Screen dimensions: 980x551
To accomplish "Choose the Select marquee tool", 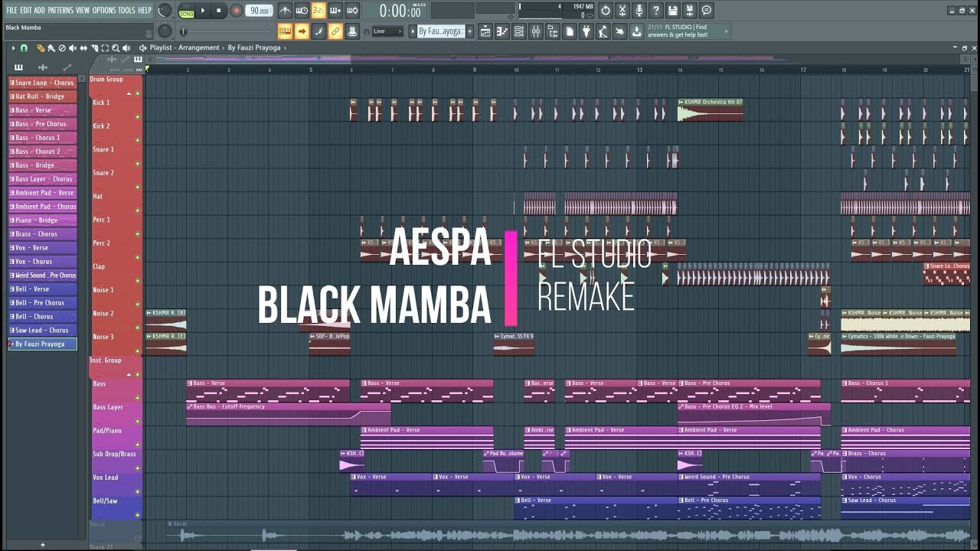I will pyautogui.click(x=105, y=47).
